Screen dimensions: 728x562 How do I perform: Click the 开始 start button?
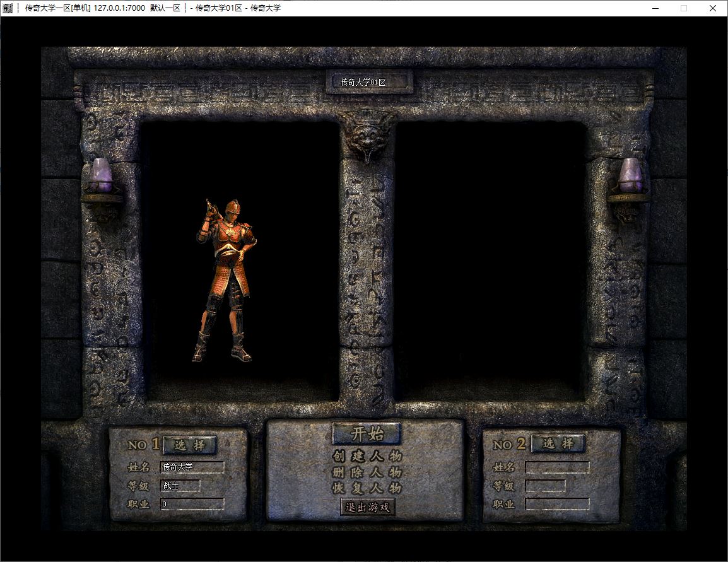click(367, 433)
